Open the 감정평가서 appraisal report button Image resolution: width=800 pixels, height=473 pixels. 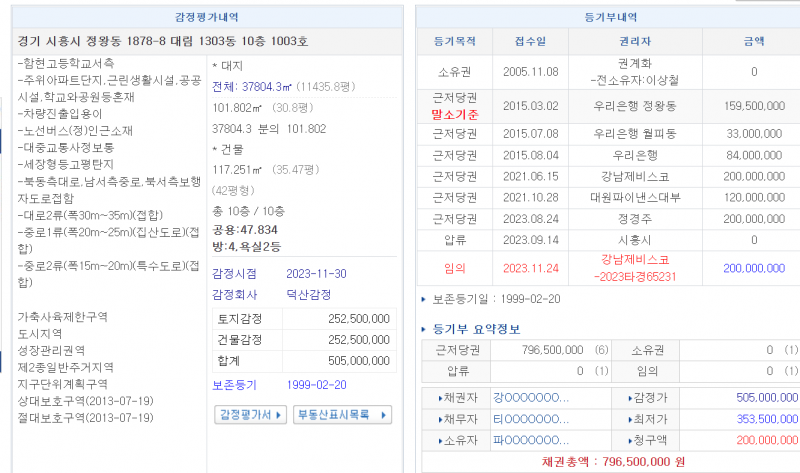pos(250,415)
